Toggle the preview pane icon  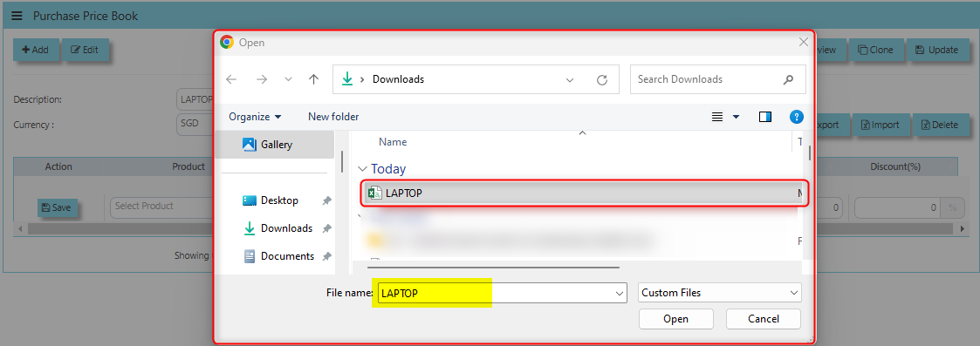pos(765,117)
